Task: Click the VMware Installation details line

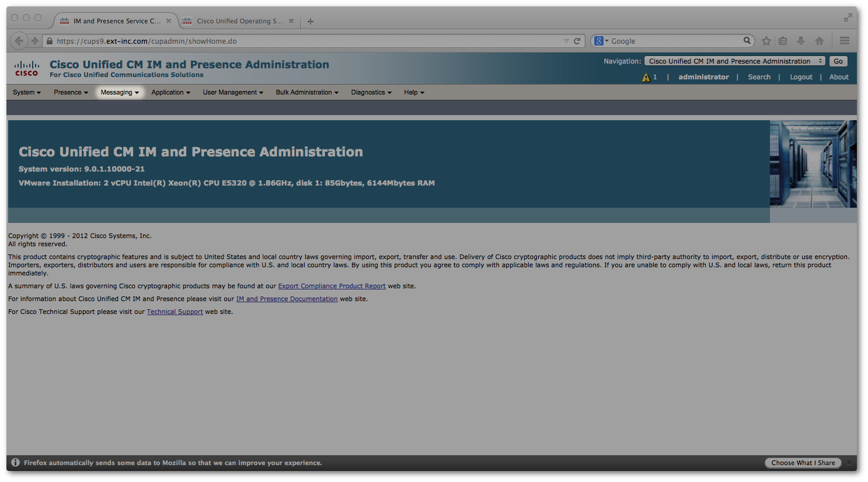Action: coord(226,183)
